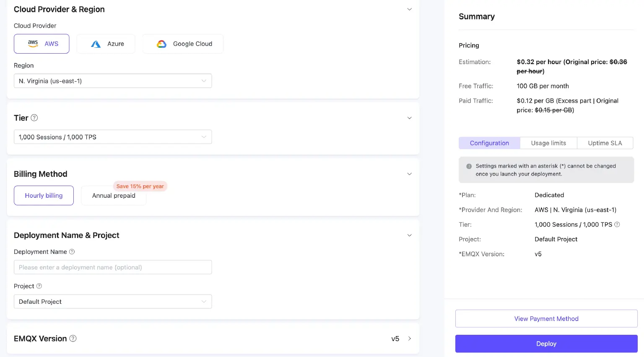The height and width of the screenshot is (357, 644).
Task: Click the EMQX Version help icon
Action: [73, 339]
